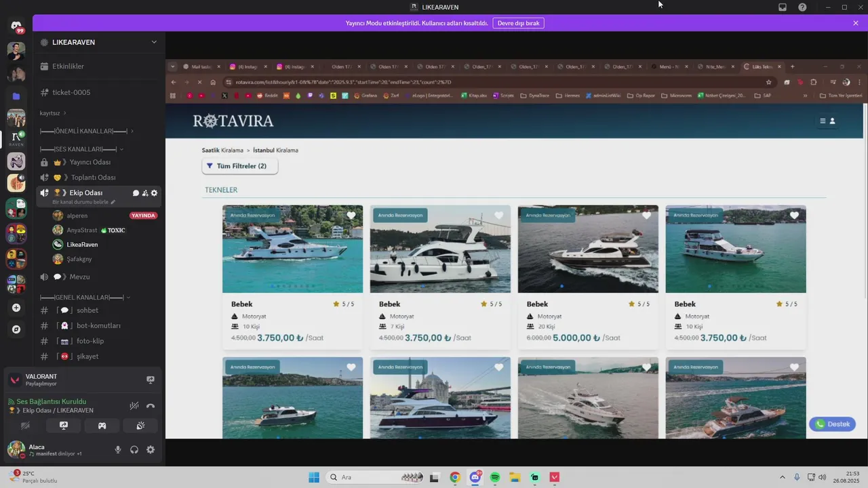This screenshot has width=868, height=488.
Task: Open the server folder icon in the sidebar
Action: pos(16,96)
